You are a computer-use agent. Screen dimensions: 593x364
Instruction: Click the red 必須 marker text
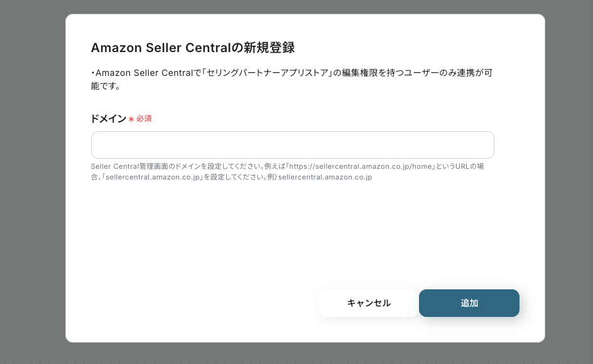144,119
